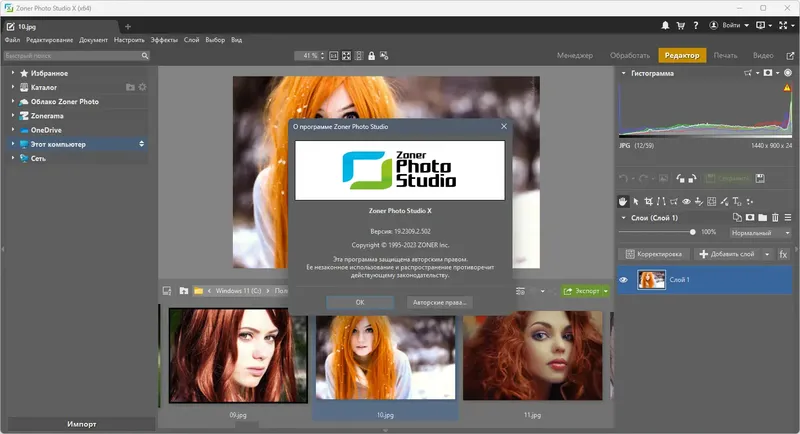The image size is (800, 434).
Task: Rotate image left icon
Action: point(680,178)
